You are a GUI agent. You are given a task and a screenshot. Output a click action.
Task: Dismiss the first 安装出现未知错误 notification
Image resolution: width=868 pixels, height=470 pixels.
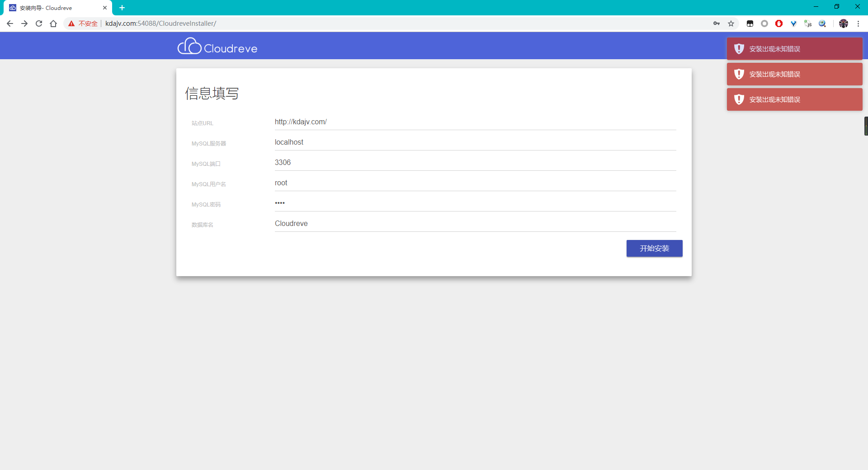(x=794, y=49)
